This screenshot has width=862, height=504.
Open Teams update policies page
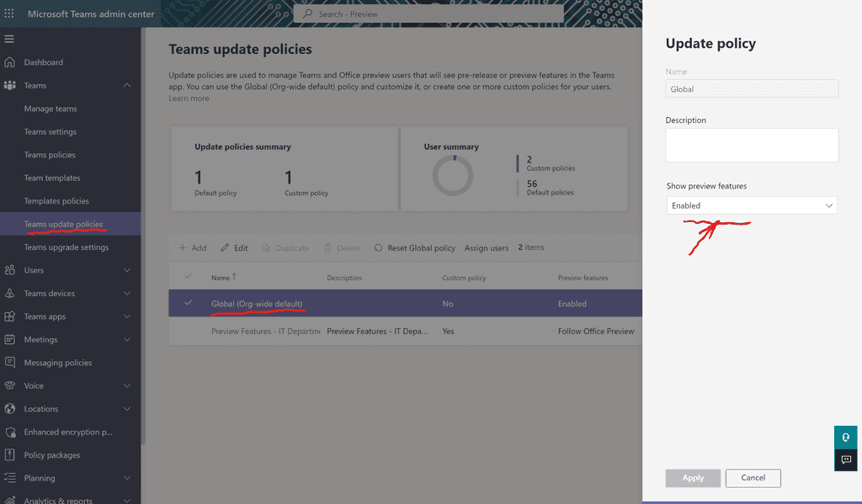tap(63, 225)
